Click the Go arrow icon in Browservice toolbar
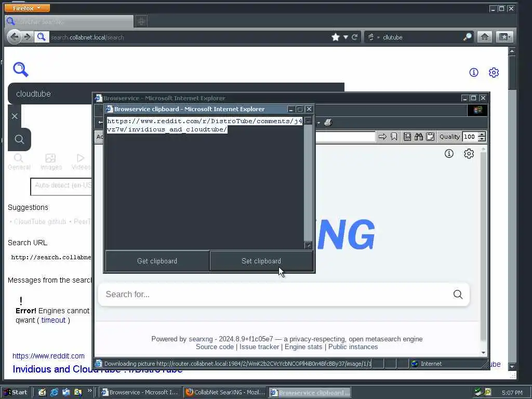This screenshot has height=399, width=532. [382, 137]
